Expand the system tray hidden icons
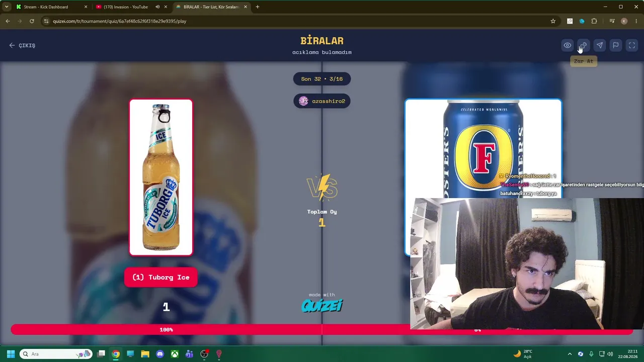Image resolution: width=644 pixels, height=362 pixels. pos(570,354)
